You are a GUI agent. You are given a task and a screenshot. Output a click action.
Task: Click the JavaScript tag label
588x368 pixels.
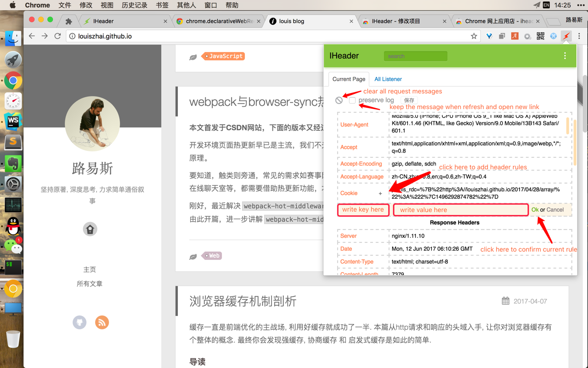click(223, 56)
